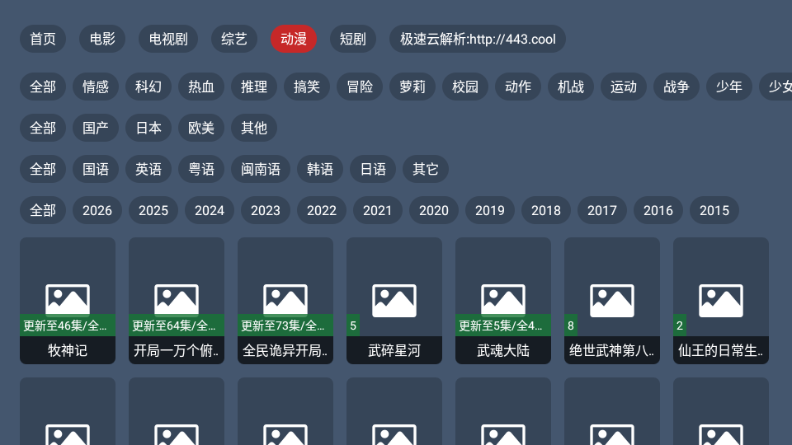The image size is (792, 445).
Task: Filter by year 2018
Action: click(546, 210)
